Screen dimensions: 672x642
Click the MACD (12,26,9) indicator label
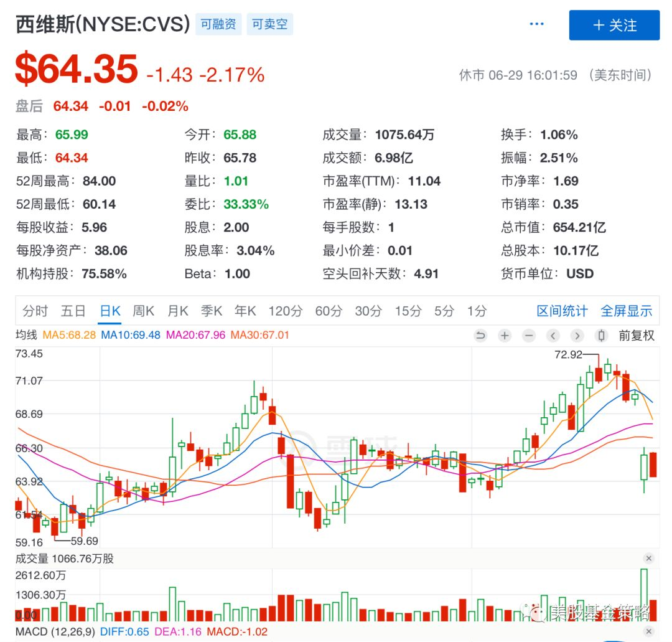[x=55, y=631]
